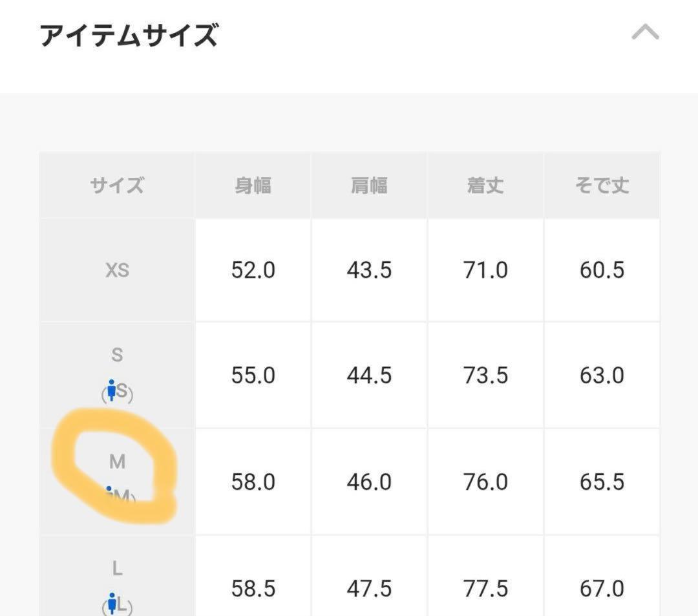Click the 58.5 body width value
The width and height of the screenshot is (698, 616).
tap(253, 589)
